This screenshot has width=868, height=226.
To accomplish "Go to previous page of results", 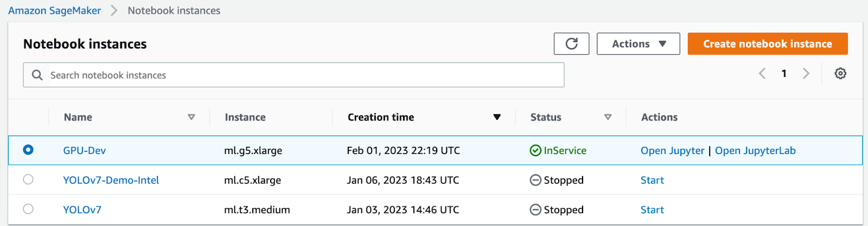I will click(762, 74).
